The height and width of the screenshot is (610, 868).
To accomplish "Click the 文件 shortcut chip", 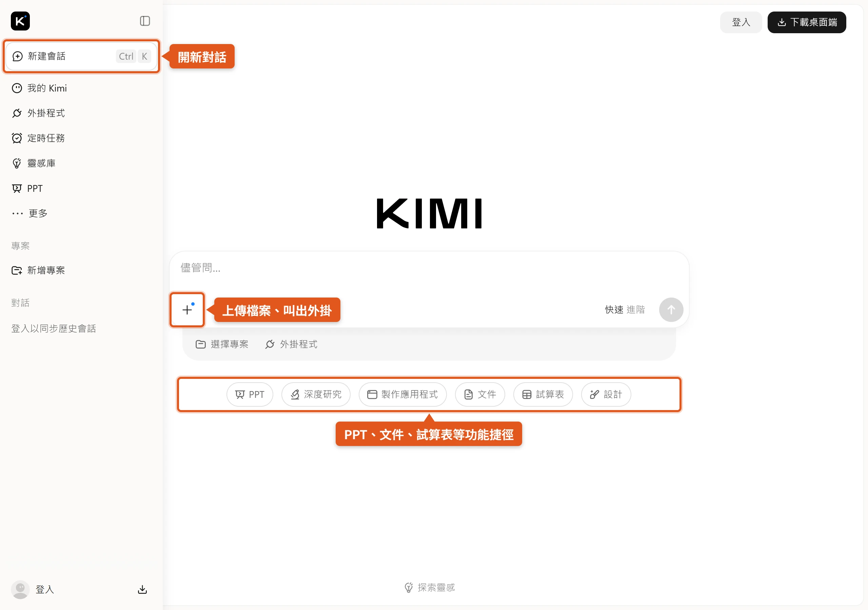I will coord(480,394).
